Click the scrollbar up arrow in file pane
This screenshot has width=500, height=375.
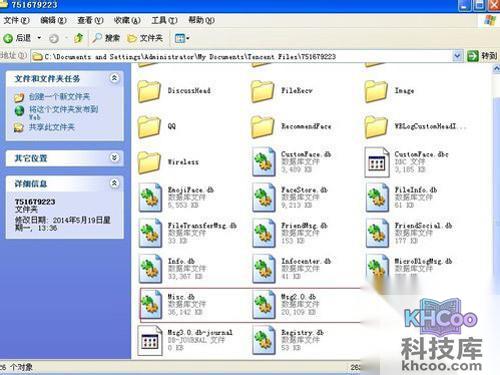[496, 69]
